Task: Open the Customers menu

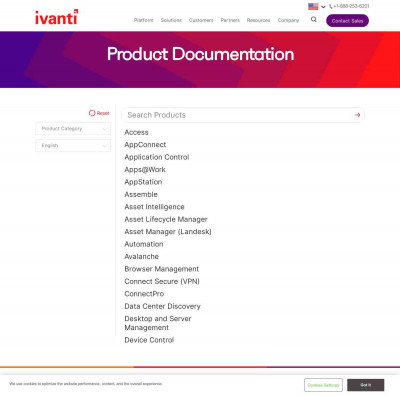Action: point(201,20)
